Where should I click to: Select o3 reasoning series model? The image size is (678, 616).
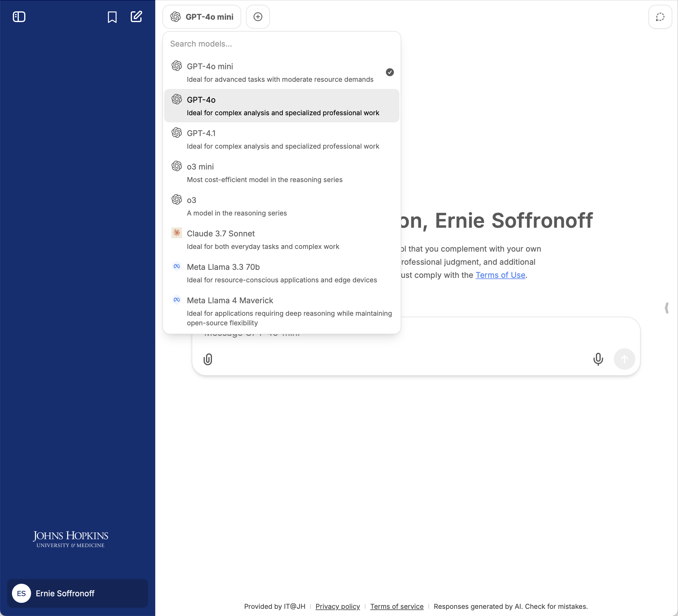(282, 206)
